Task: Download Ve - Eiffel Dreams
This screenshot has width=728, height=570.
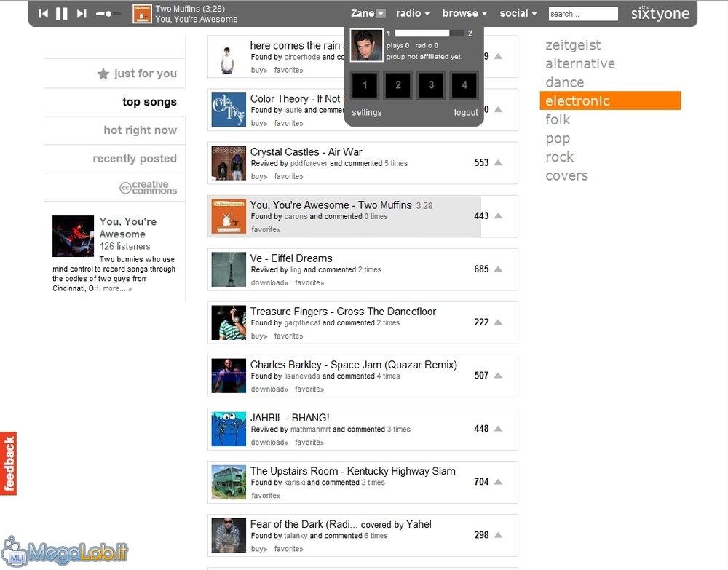Action: (269, 282)
